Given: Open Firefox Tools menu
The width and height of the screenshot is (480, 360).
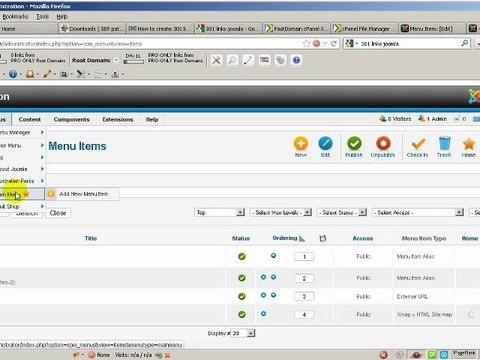Looking at the screenshot, I should click(x=43, y=16).
